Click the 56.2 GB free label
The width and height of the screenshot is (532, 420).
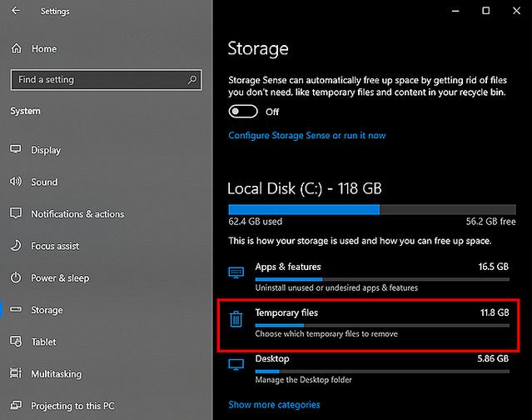coord(490,222)
